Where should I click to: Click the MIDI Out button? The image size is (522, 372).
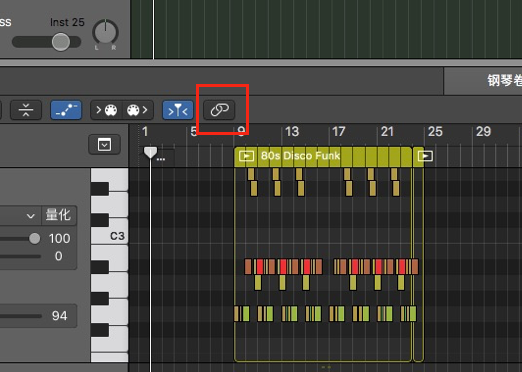(137, 110)
